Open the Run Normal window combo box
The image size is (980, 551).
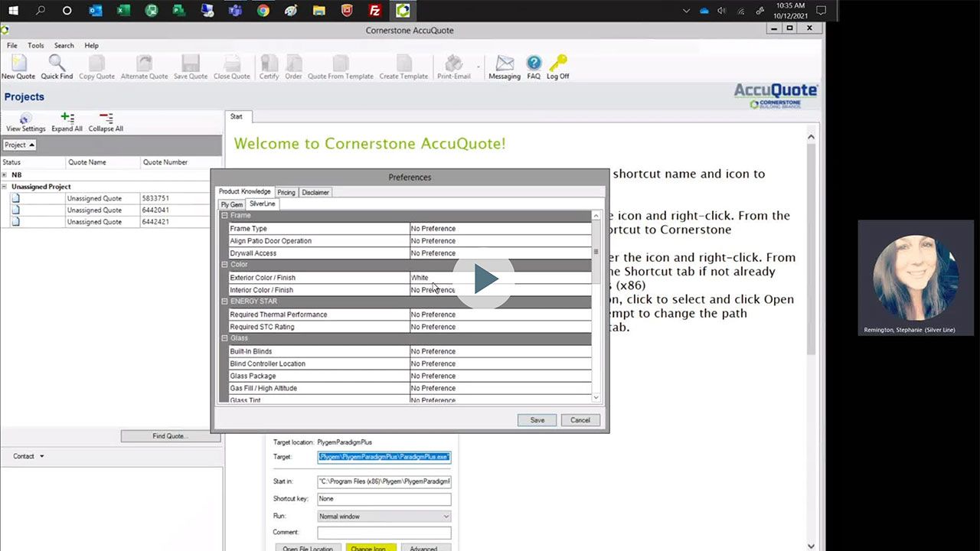click(x=384, y=517)
